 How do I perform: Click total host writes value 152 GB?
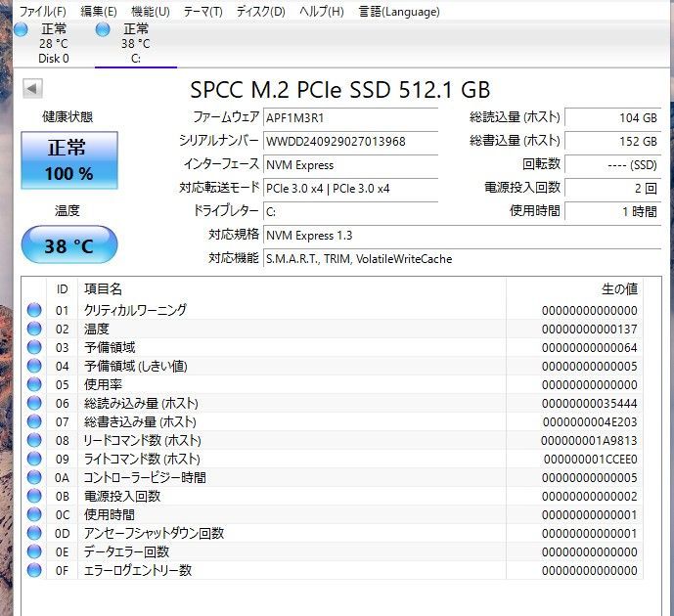613,142
